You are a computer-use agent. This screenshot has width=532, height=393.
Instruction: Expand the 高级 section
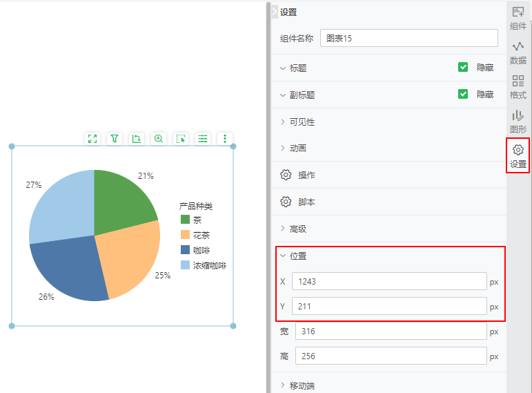297,229
